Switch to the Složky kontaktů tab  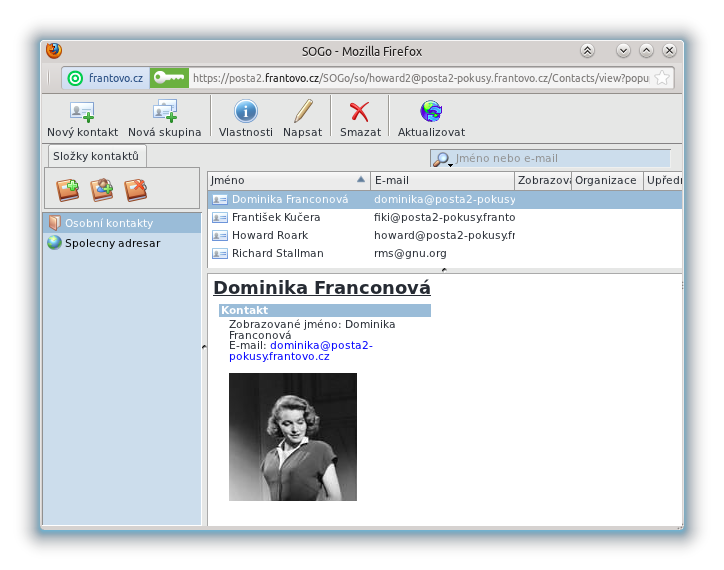(x=97, y=156)
